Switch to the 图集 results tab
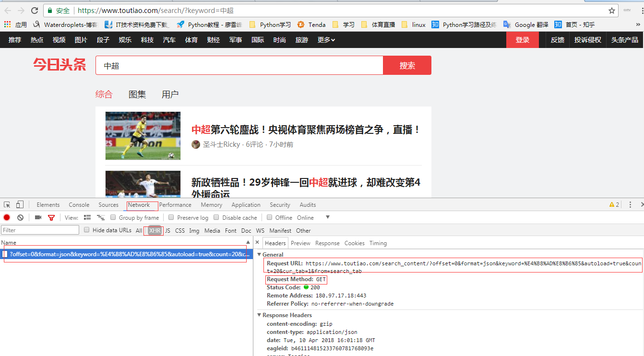The width and height of the screenshot is (644, 356). 137,95
